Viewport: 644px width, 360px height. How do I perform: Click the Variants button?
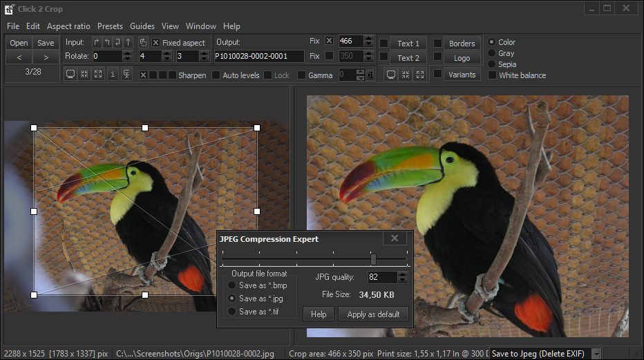[x=462, y=75]
